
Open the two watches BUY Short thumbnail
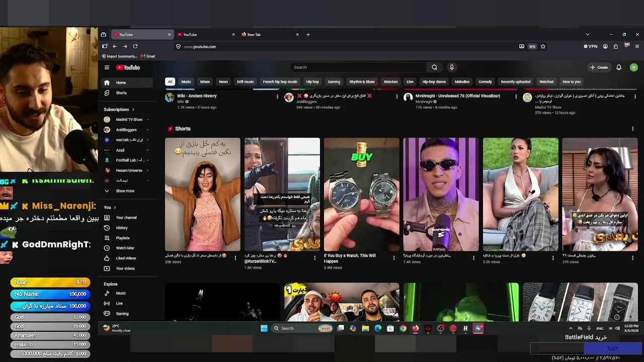click(362, 194)
